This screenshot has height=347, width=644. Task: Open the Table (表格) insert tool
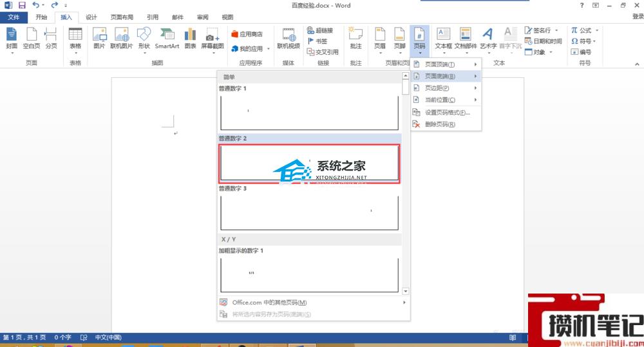coord(75,41)
